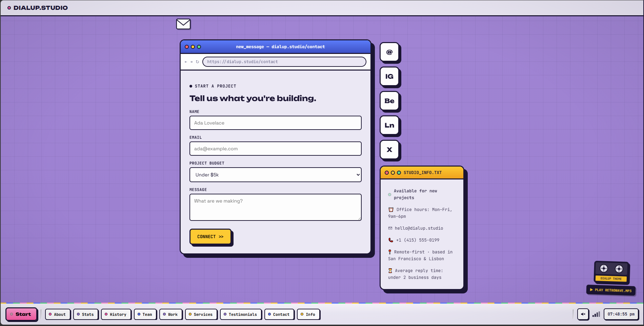This screenshot has height=326, width=644.
Task: Open the Be Behance tile
Action: pos(389,101)
